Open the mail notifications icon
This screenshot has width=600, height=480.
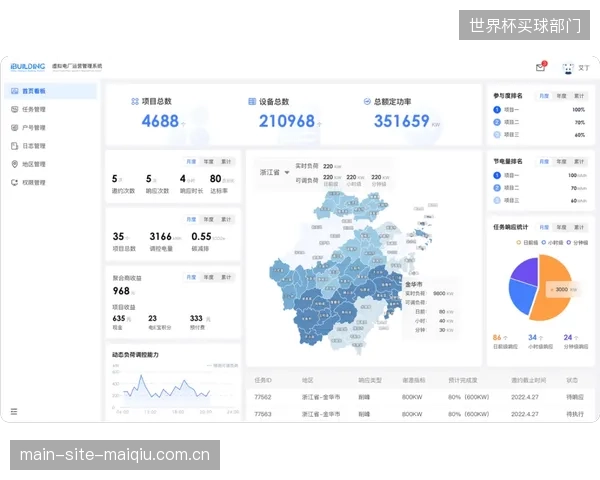pos(540,68)
